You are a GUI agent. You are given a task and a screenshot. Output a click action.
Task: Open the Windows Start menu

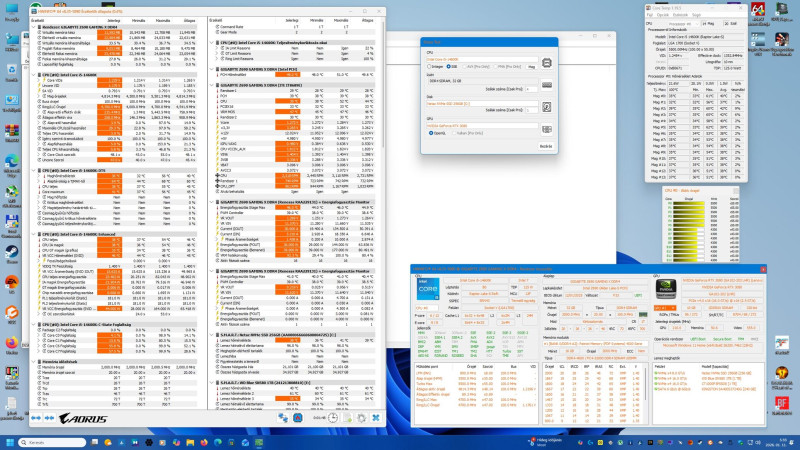(10, 442)
